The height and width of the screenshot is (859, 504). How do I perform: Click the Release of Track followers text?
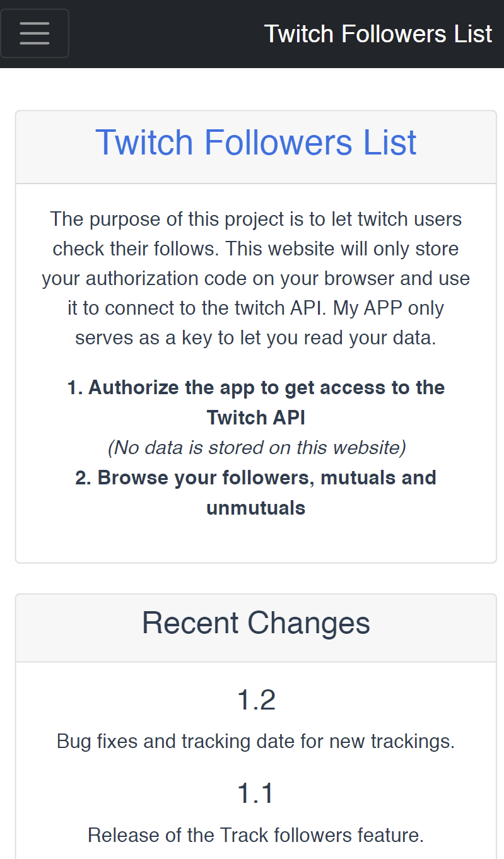pos(256,835)
